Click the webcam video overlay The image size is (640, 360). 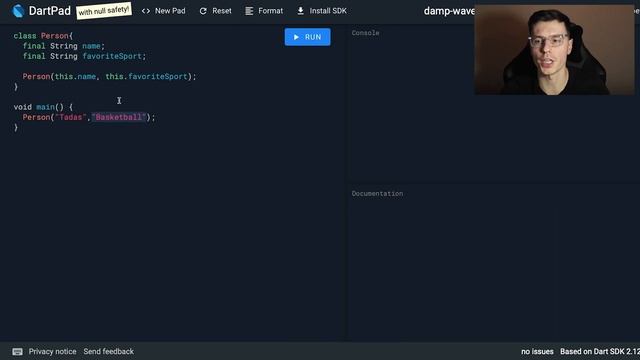(554, 50)
